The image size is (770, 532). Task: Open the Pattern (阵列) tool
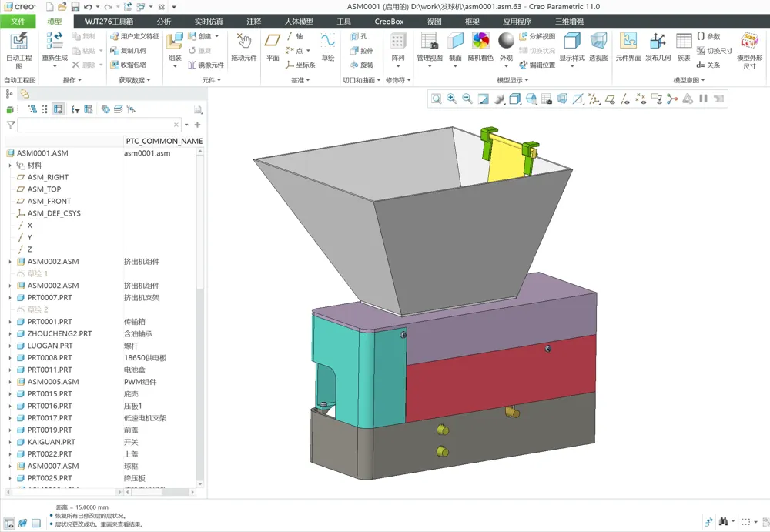click(398, 41)
